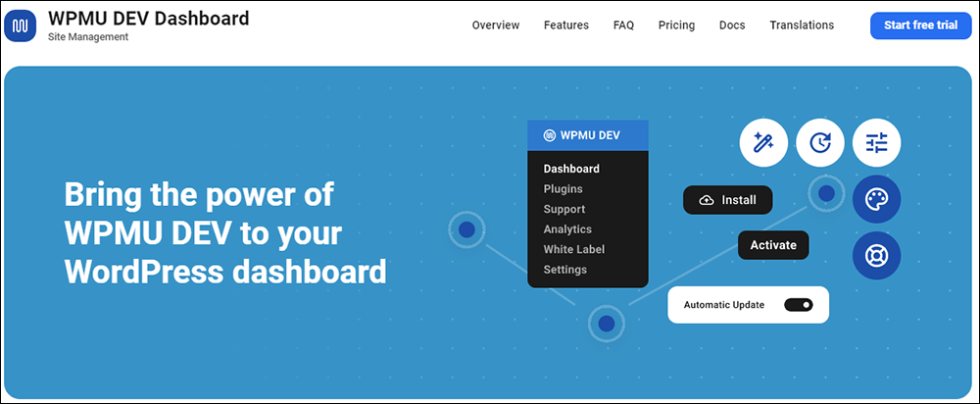The width and height of the screenshot is (980, 404).
Task: Select Support in the WPMU DEV menu
Action: [564, 209]
